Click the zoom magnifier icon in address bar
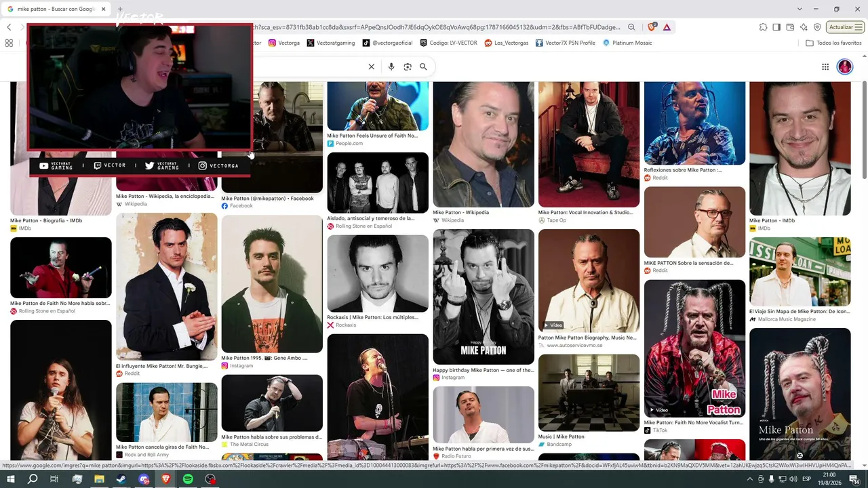Screen dimensions: 868x488 tap(631, 27)
